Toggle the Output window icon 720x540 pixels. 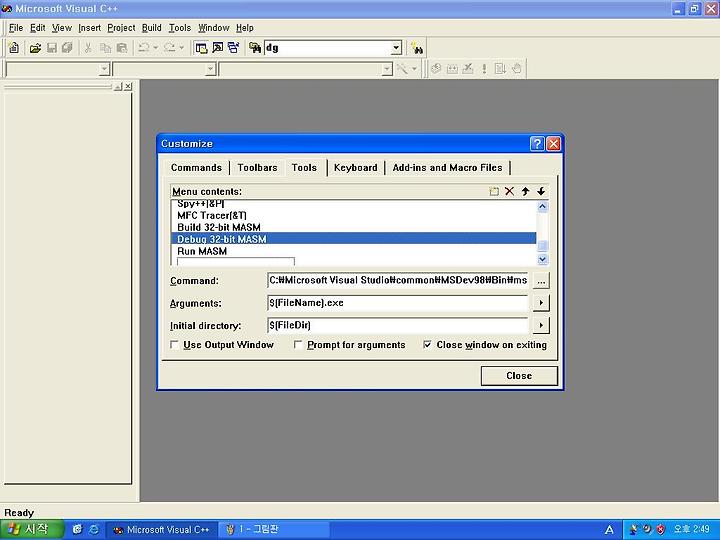pos(217,48)
